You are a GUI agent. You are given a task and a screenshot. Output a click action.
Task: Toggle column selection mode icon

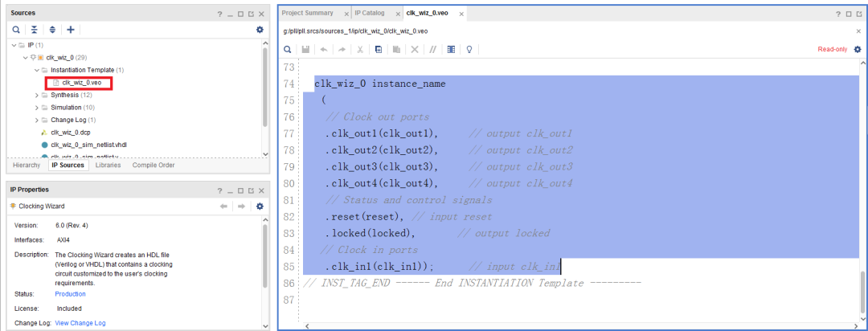pyautogui.click(x=451, y=49)
